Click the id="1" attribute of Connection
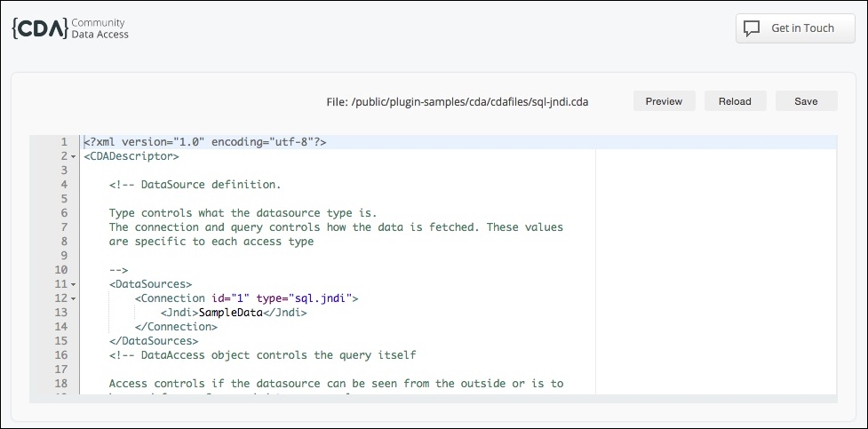This screenshot has height=429, width=868. (230, 298)
